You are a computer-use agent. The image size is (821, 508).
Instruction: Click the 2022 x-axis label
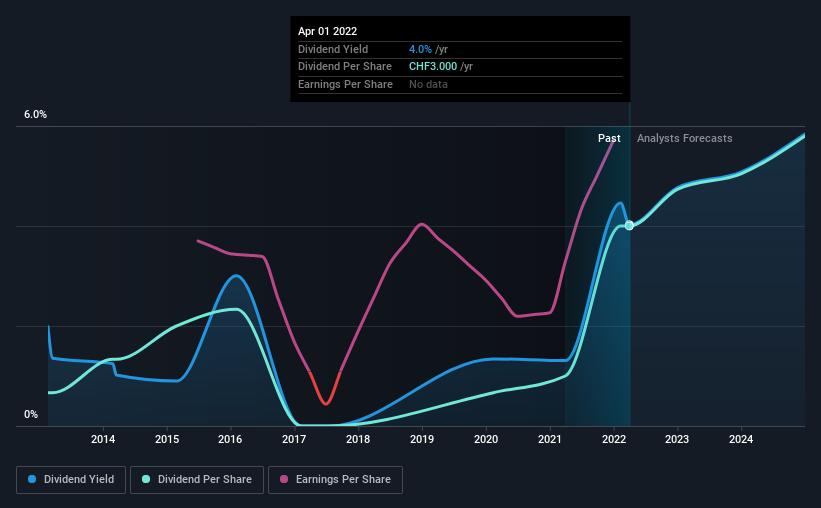[x=614, y=439]
